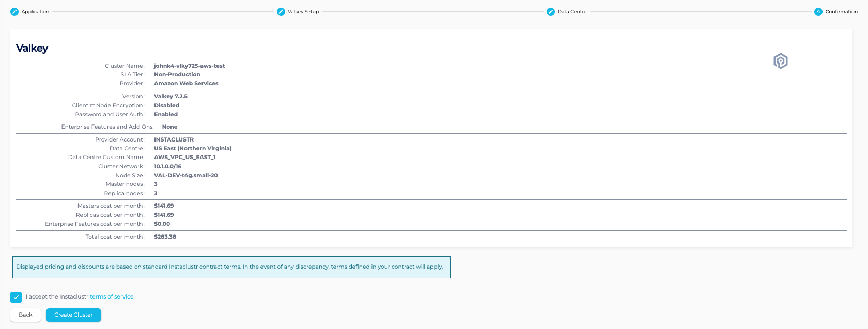Image resolution: width=868 pixels, height=329 pixels.
Task: Click the total cost value $283.38
Action: (x=165, y=237)
